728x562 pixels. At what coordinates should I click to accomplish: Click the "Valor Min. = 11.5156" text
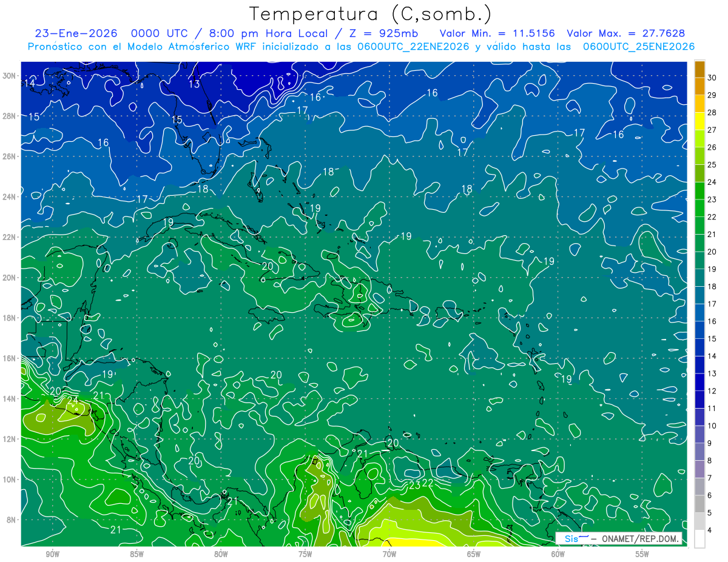click(x=497, y=33)
